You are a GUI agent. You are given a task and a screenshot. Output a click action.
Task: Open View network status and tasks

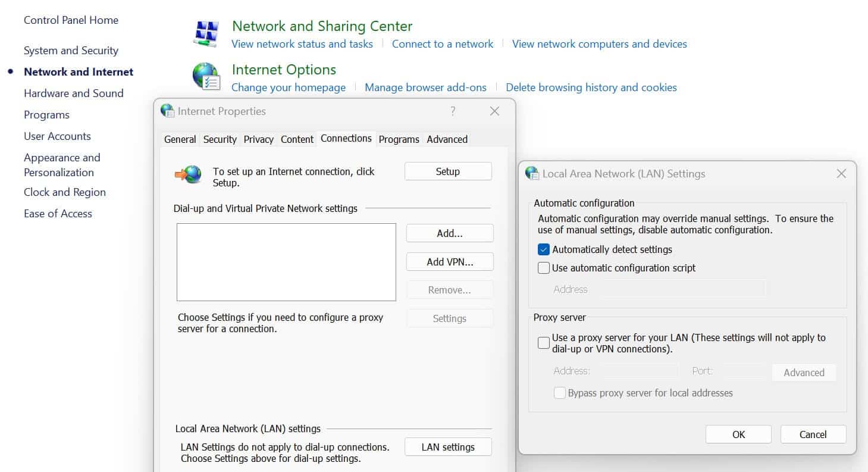pyautogui.click(x=302, y=43)
